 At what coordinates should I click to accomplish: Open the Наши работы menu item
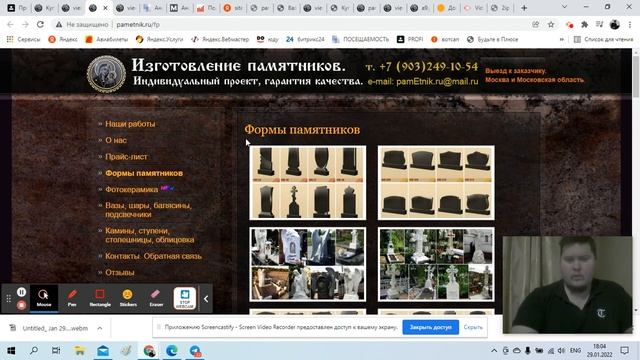tap(130, 124)
